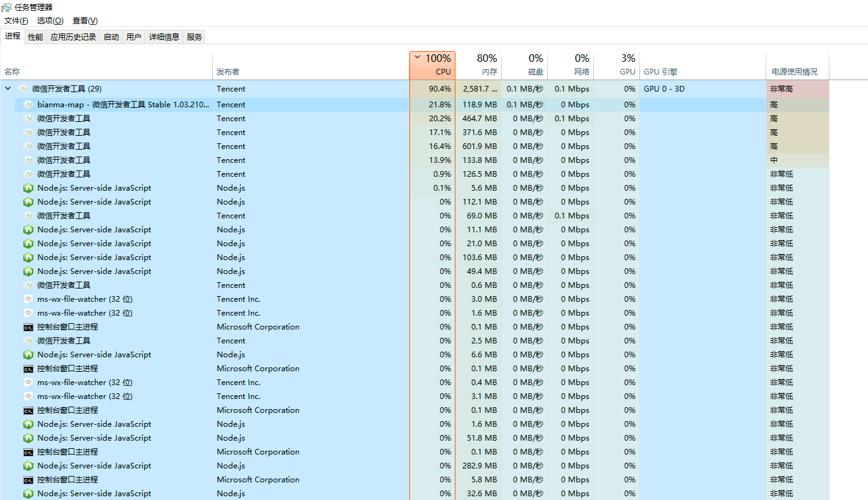The height and width of the screenshot is (500, 868).
Task: Click the Node.js icon in the 49.4 MB row
Action: (28, 271)
